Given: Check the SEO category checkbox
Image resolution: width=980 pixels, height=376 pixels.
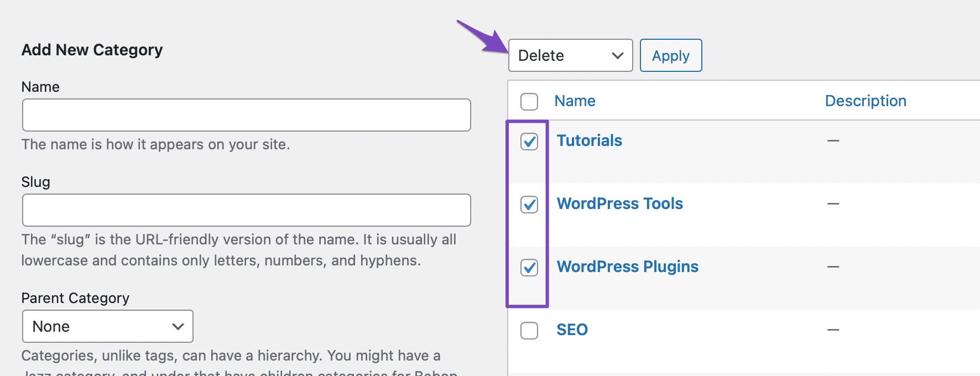Looking at the screenshot, I should (x=529, y=331).
